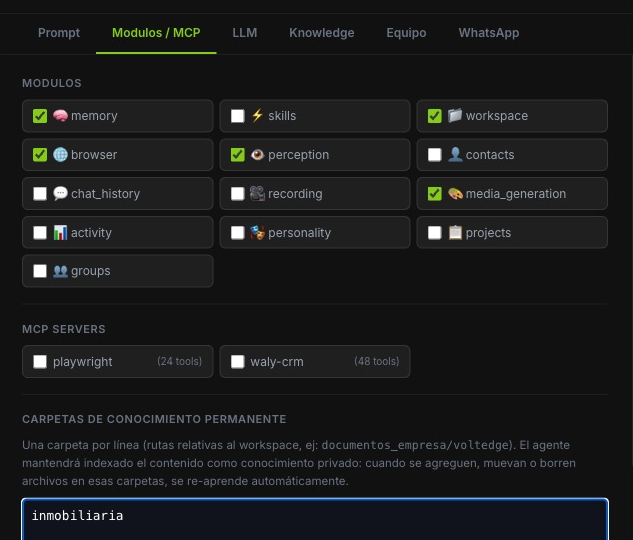Click the CARPETAS DE CONOCIMIENTO PERMANENTE heading
The height and width of the screenshot is (540, 633).
[154, 419]
